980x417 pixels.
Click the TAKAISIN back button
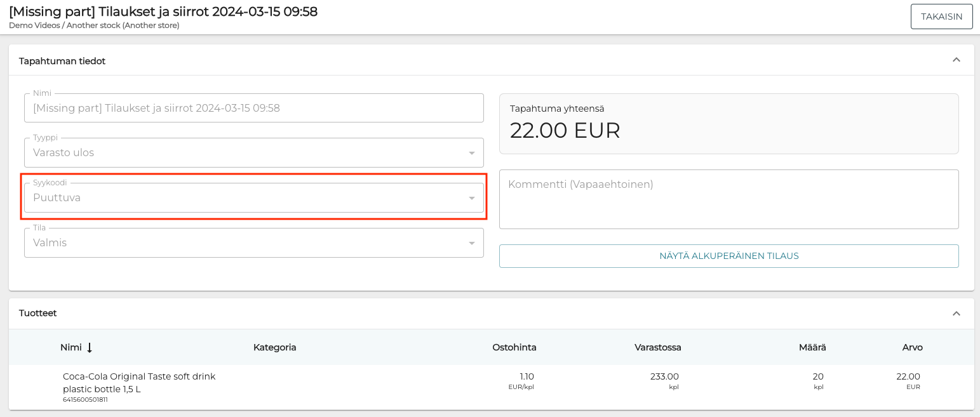(941, 17)
